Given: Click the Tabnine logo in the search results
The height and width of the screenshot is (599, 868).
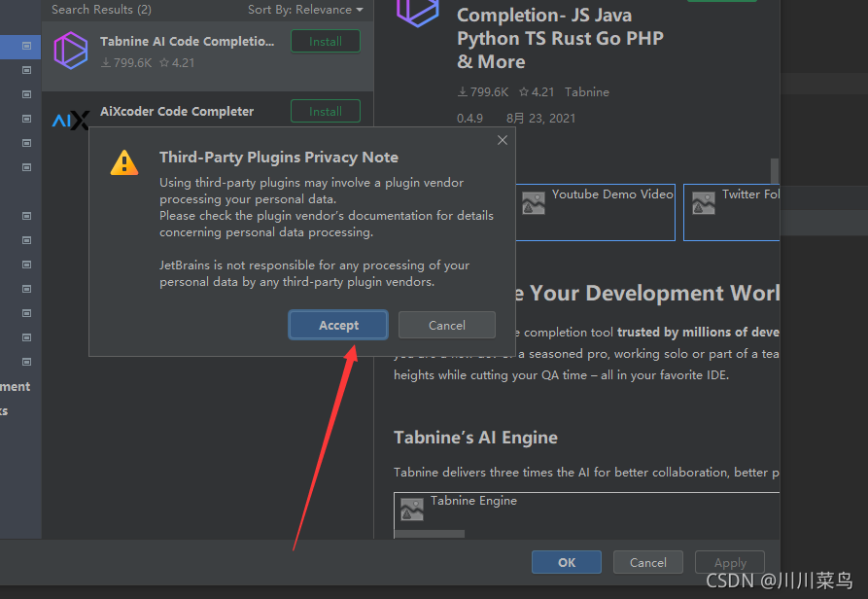Looking at the screenshot, I should tap(71, 51).
